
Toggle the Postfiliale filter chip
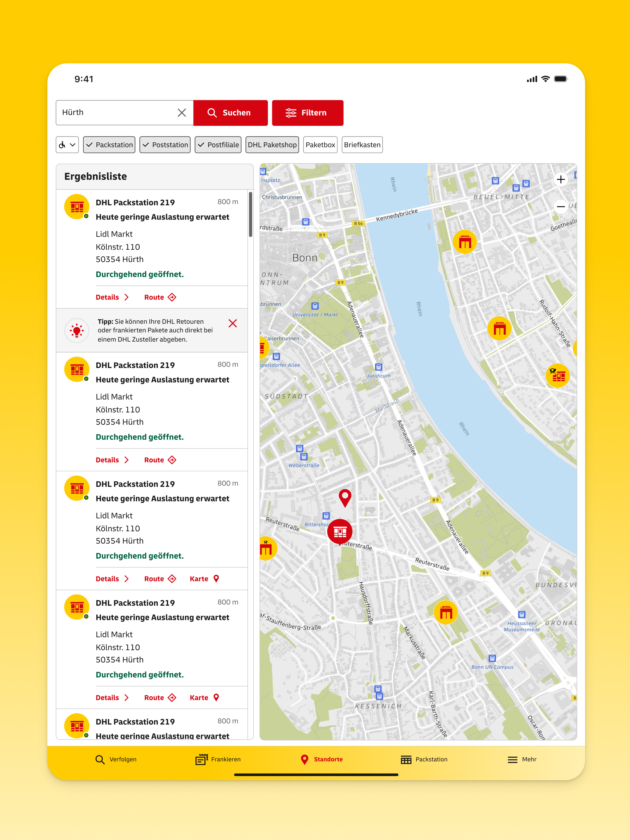point(218,145)
